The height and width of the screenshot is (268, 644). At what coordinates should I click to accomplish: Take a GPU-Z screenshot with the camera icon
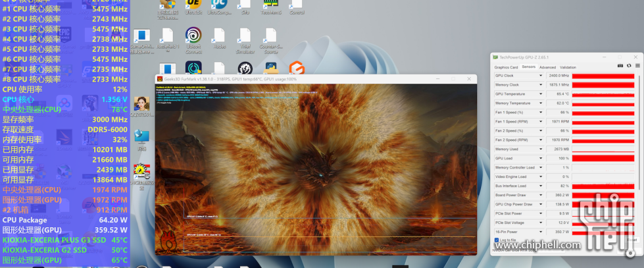point(620,66)
